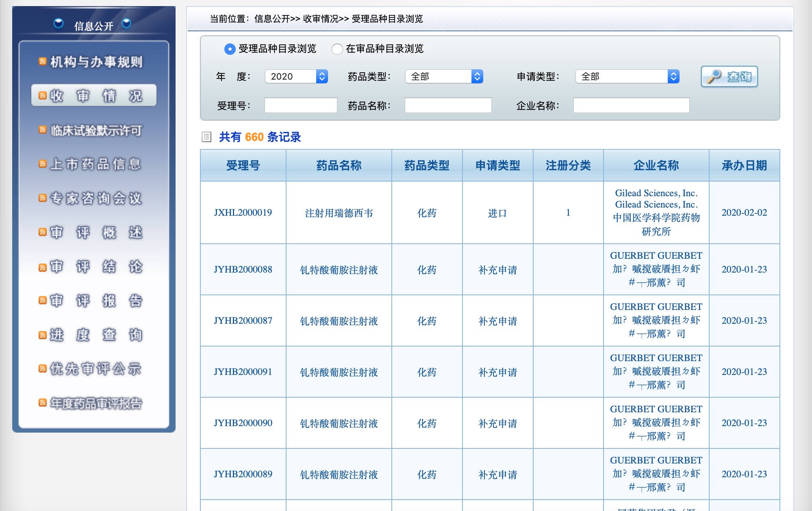Open 进度查询 menu item
This screenshot has width=812, height=511.
[x=96, y=335]
